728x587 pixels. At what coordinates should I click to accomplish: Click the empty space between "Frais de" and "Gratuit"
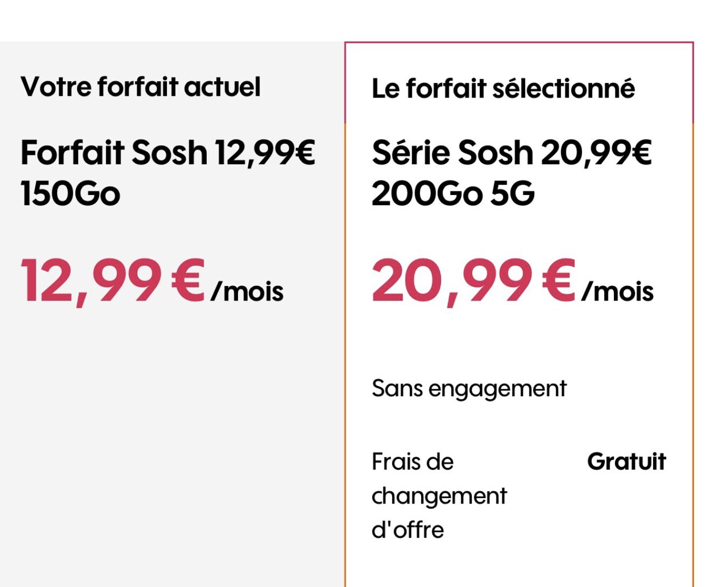[x=520, y=462]
